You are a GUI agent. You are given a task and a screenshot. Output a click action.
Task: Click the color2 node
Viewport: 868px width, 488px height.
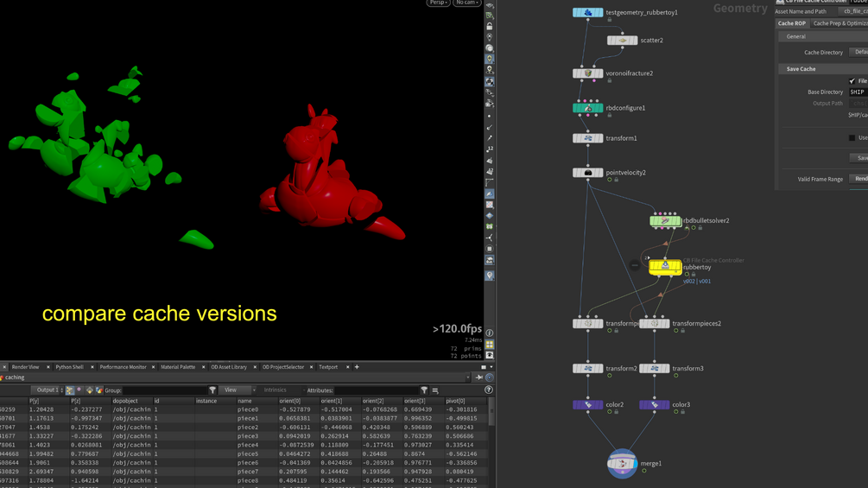pos(587,405)
